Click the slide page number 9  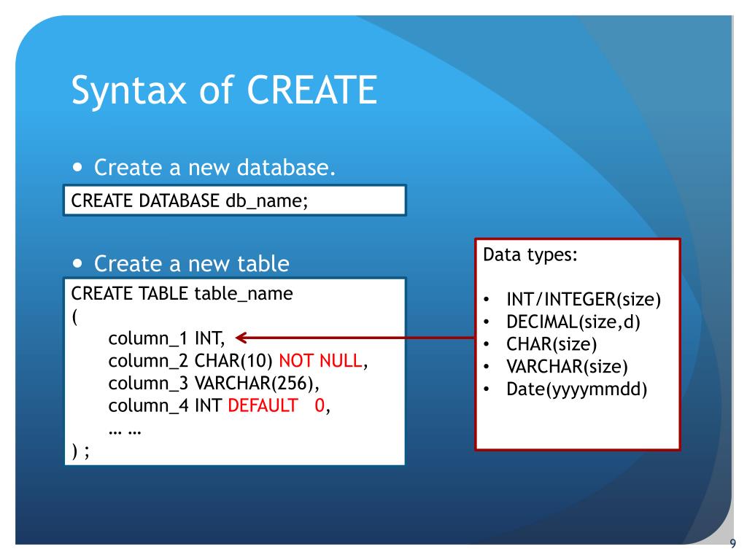(732, 543)
